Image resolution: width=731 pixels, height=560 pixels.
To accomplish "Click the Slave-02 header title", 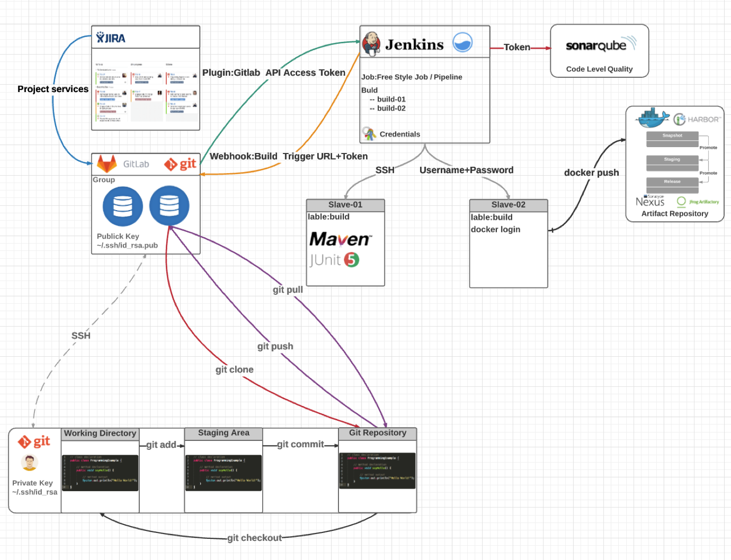I will point(508,205).
